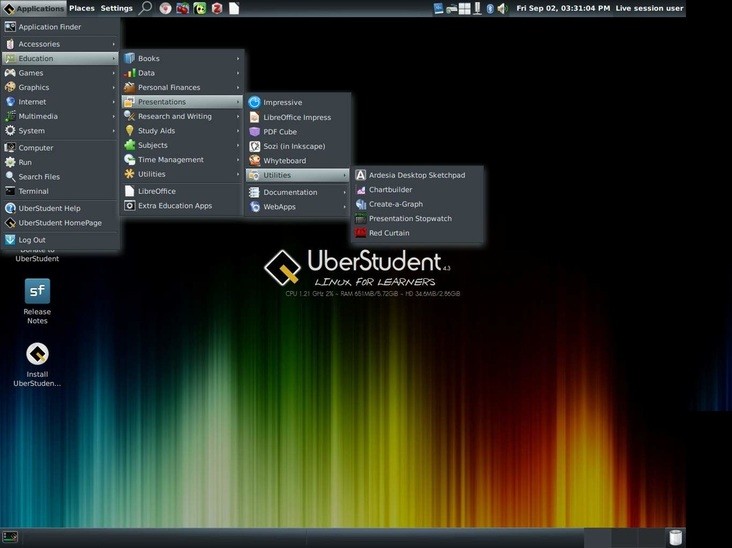The height and width of the screenshot is (548, 732).
Task: Launch Whyteboard from the Presentations submenu
Action: pos(284,160)
